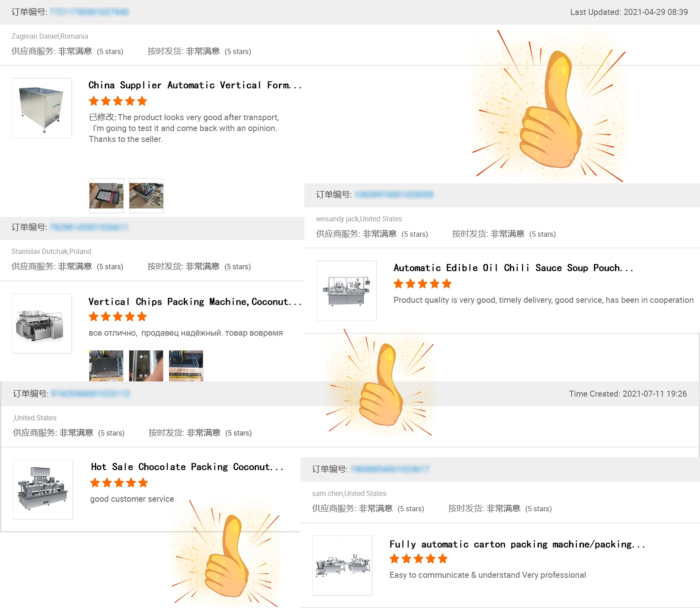Click the stainless steel box product thumbnail
700x608 pixels.
(42, 108)
